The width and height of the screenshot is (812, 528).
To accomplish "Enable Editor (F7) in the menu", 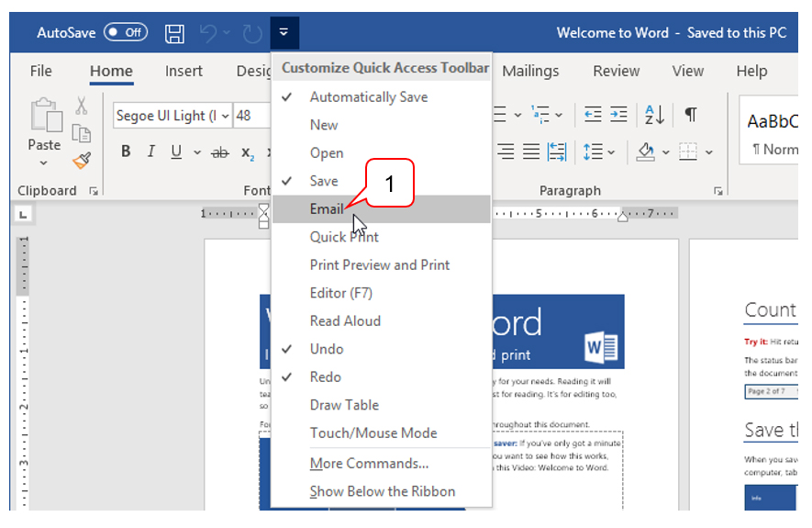I will pyautogui.click(x=381, y=293).
